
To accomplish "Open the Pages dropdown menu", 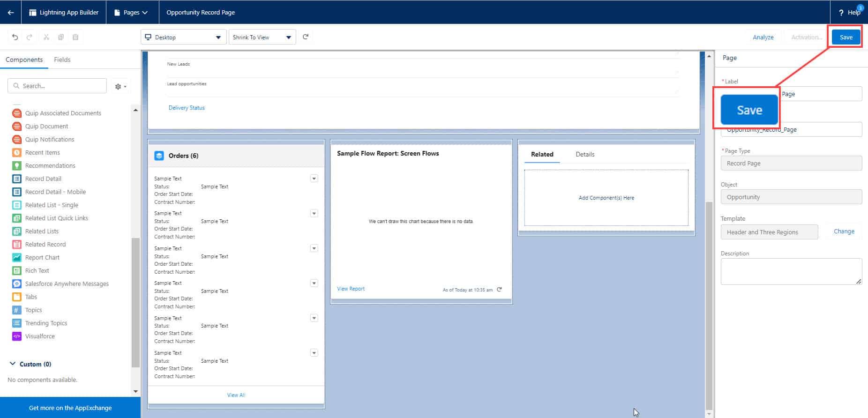I will pos(131,13).
